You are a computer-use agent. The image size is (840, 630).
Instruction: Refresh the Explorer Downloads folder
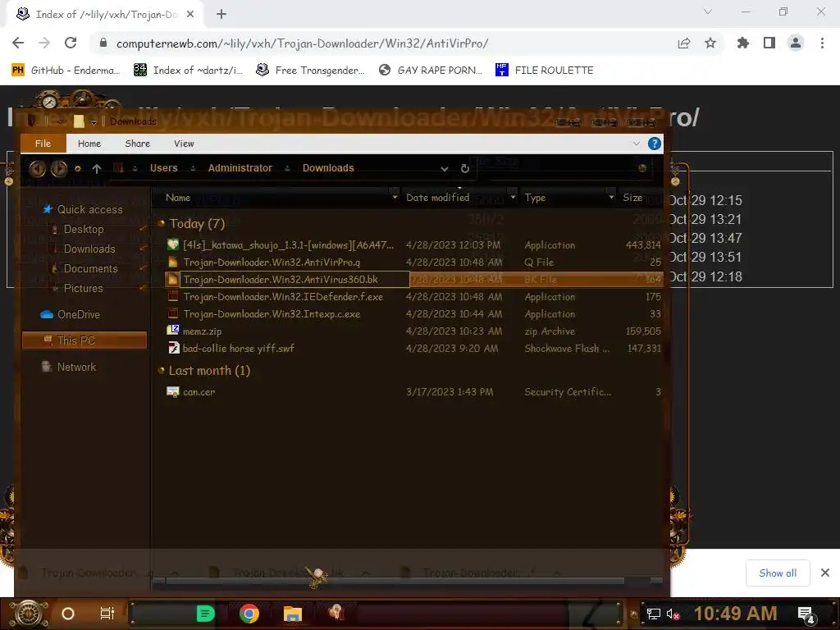465,169
